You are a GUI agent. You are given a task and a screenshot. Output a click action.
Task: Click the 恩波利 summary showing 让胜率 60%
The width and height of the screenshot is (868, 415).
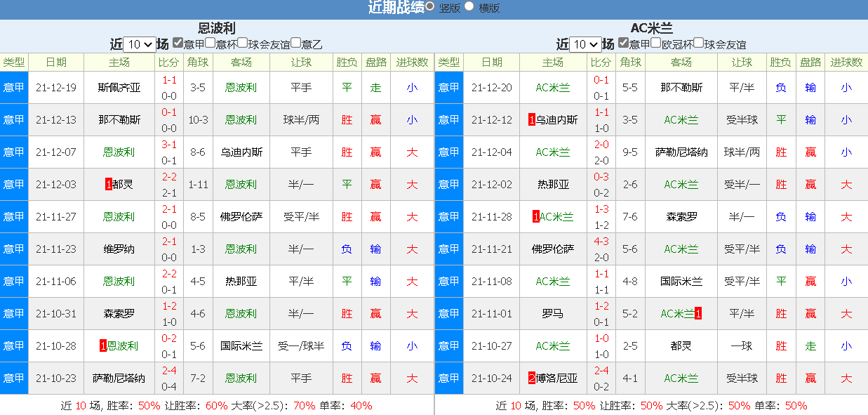217,406
